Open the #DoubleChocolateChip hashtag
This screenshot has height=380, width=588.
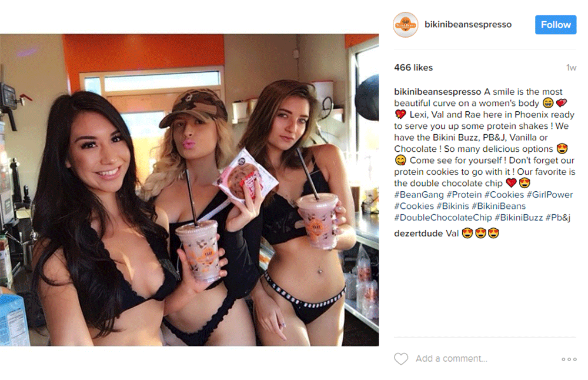[x=443, y=218]
